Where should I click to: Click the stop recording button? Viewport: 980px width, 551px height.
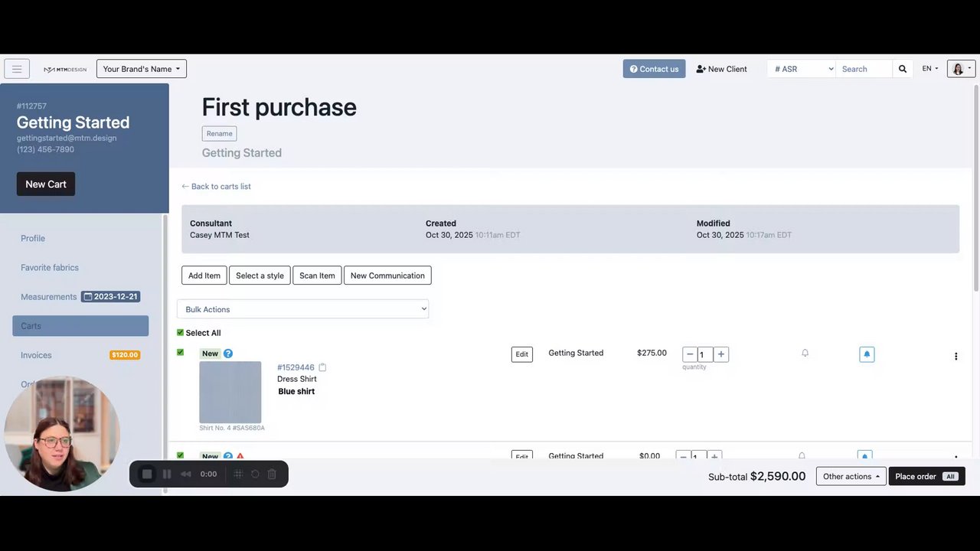147,474
